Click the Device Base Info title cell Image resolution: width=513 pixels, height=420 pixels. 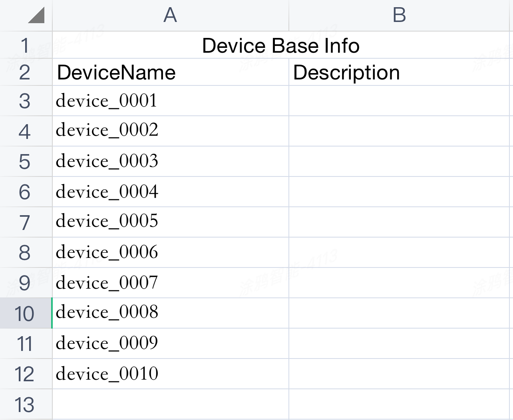pyautogui.click(x=280, y=46)
